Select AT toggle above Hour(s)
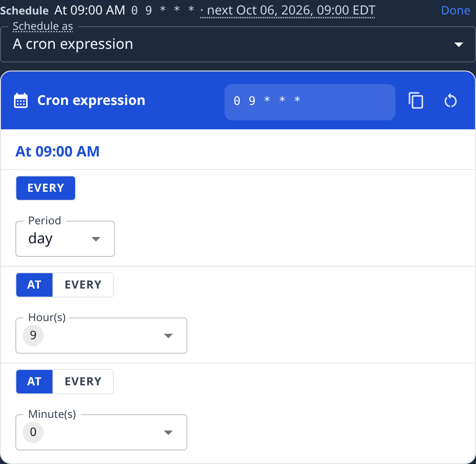Viewport: 476px width, 464px height. point(34,285)
